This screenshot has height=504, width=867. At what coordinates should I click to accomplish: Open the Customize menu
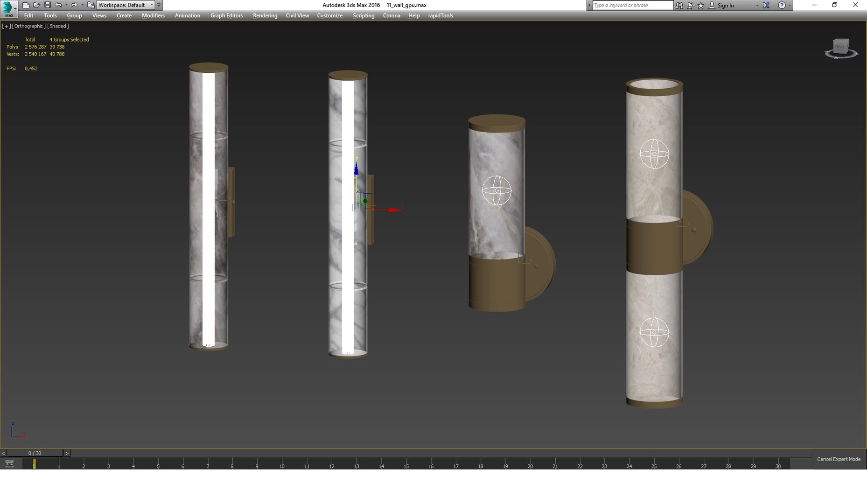(x=329, y=15)
